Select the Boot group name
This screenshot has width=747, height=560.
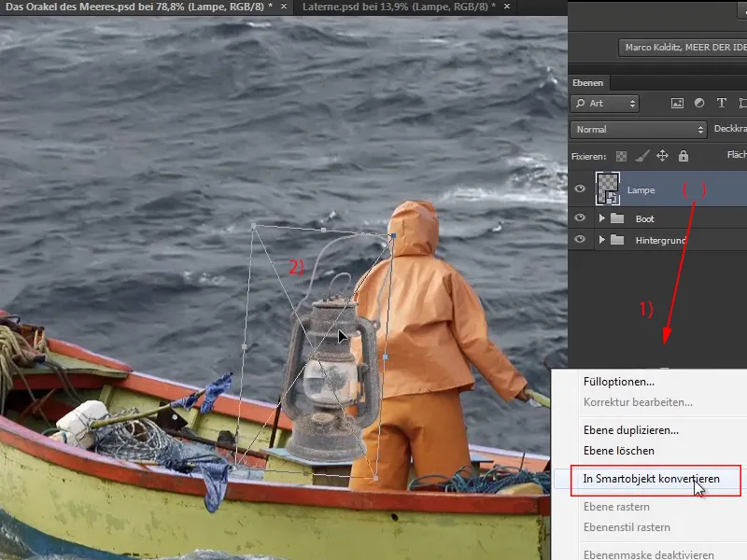point(644,219)
